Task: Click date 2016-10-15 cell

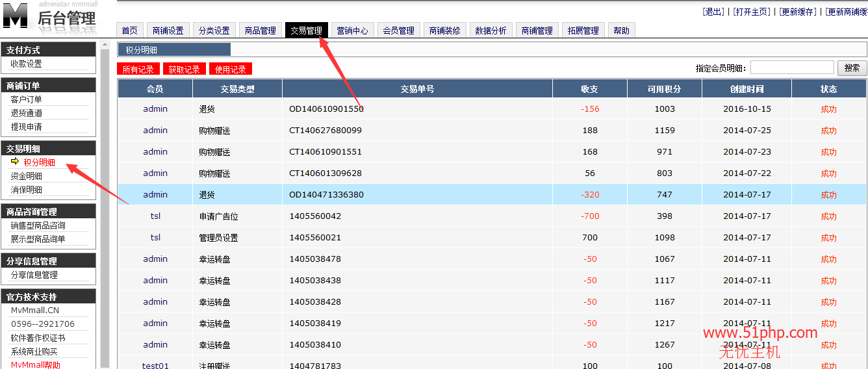Action: tap(747, 109)
